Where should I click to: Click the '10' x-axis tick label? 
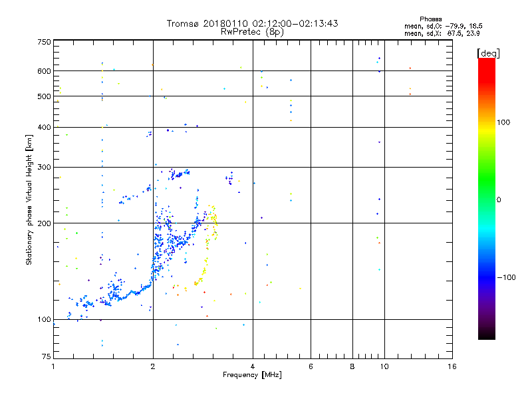point(384,366)
